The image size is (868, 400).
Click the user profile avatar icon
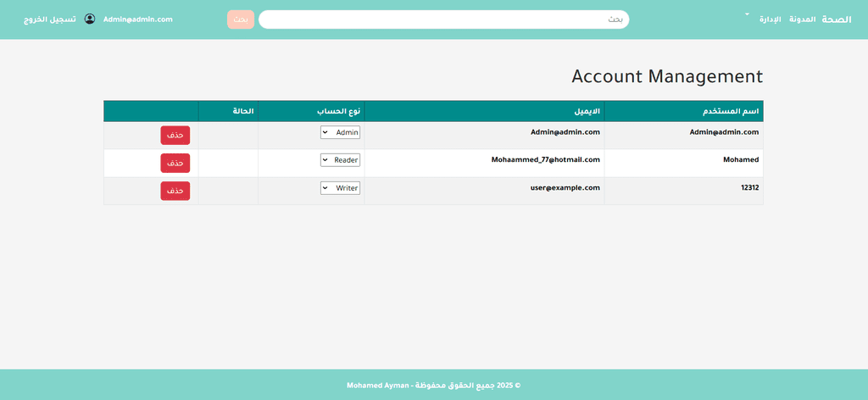90,19
